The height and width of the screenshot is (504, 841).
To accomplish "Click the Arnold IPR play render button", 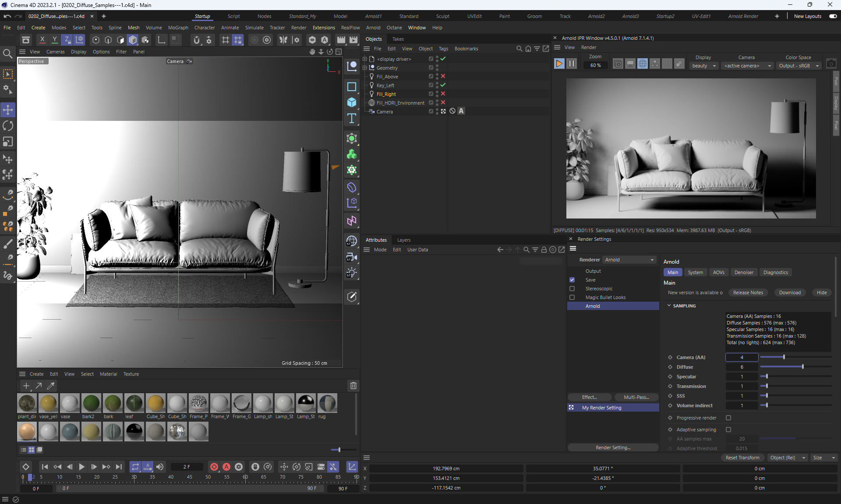I will click(559, 64).
